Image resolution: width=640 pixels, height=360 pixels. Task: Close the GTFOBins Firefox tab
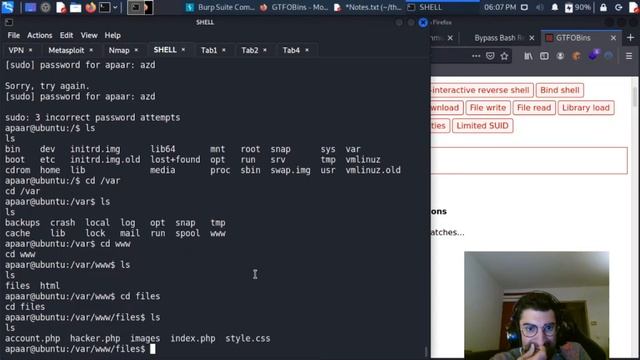613,38
